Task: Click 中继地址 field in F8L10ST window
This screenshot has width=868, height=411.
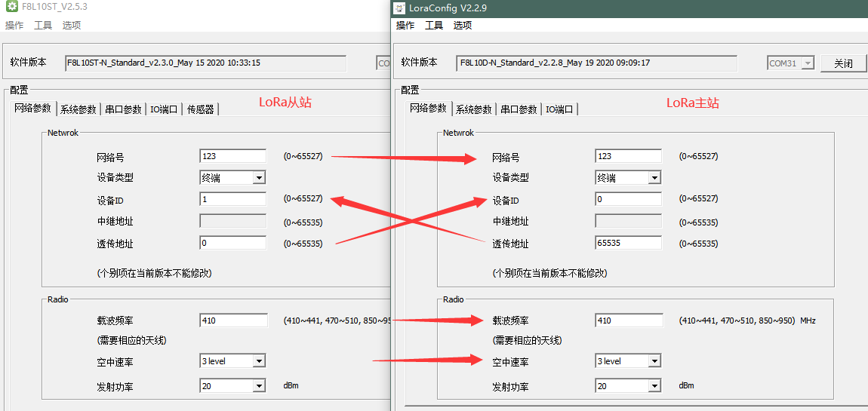Action: coord(233,221)
